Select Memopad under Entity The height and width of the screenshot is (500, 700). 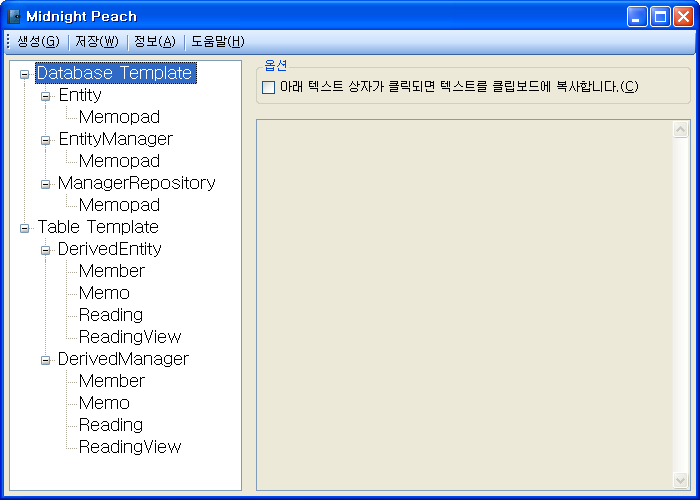[x=119, y=117]
